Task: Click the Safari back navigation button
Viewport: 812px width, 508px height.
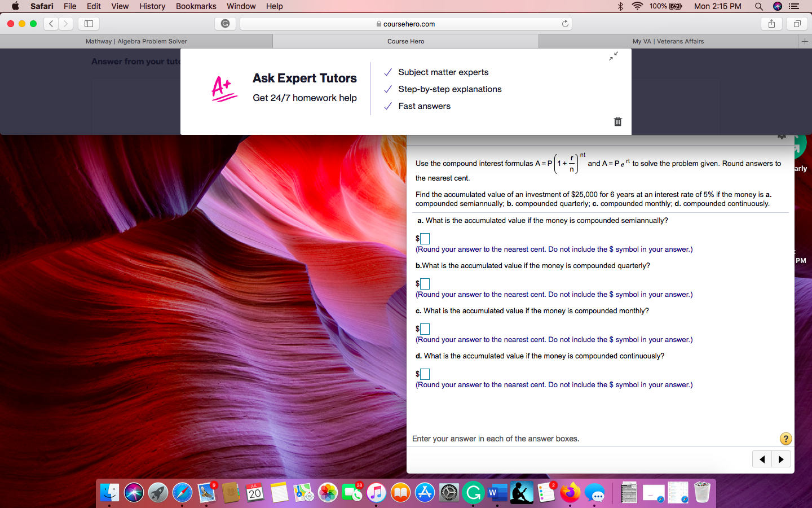Action: [51, 24]
